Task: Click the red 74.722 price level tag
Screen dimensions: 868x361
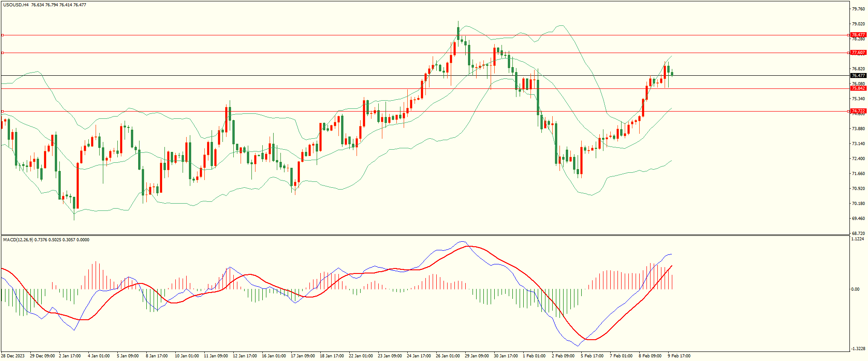Action: click(858, 111)
